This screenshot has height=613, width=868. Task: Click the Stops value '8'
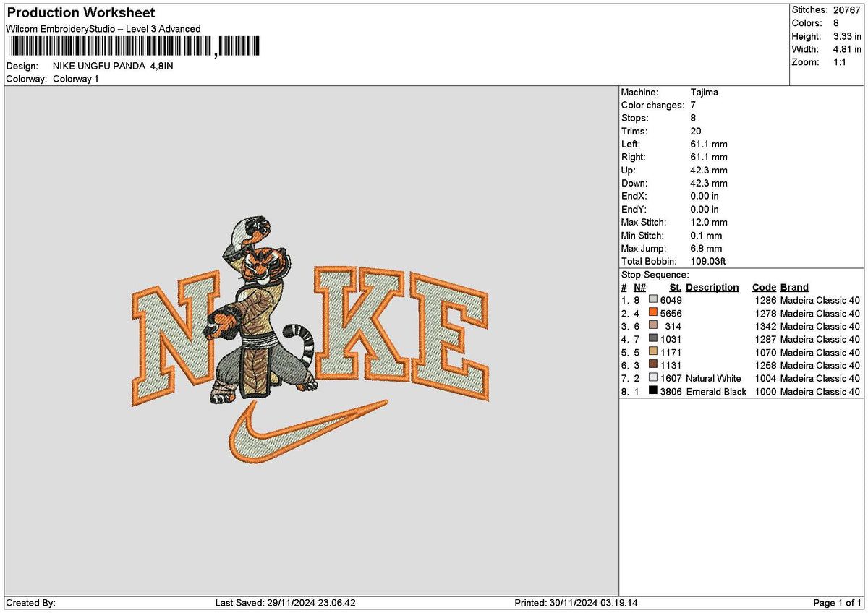[x=694, y=119]
